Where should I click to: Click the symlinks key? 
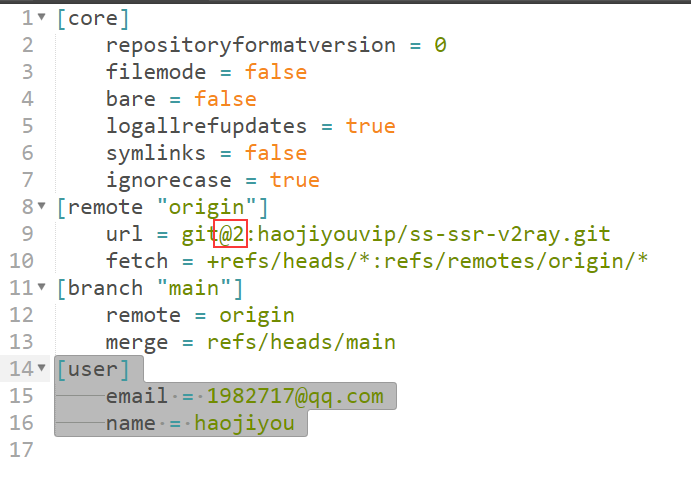(156, 154)
